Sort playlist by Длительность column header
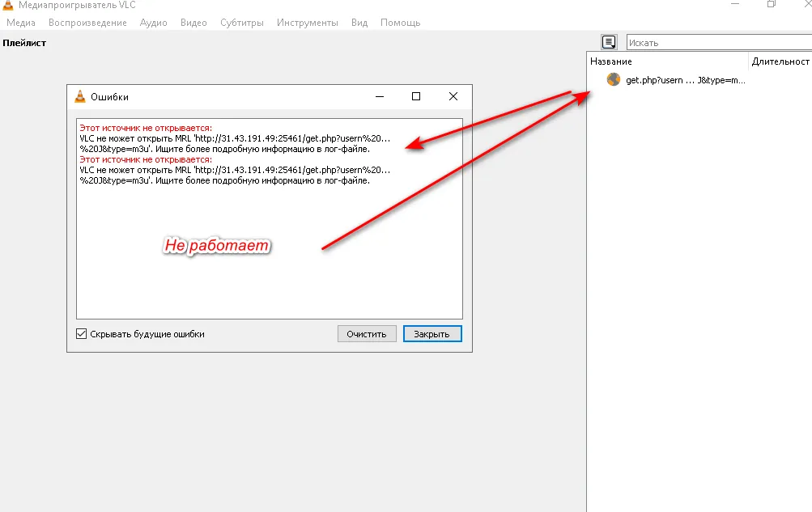Image resolution: width=812 pixels, height=512 pixels. [x=780, y=61]
